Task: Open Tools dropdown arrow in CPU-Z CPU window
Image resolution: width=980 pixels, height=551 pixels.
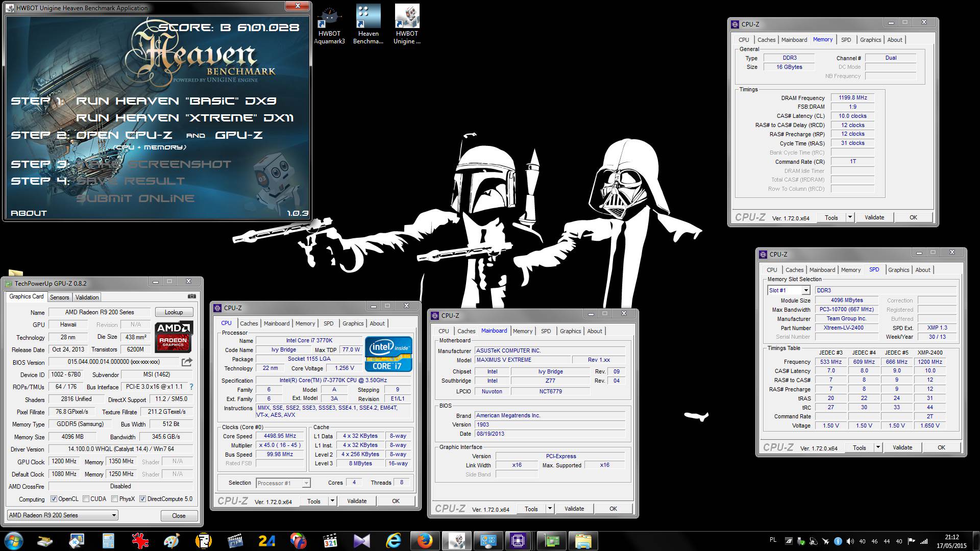Action: point(332,501)
